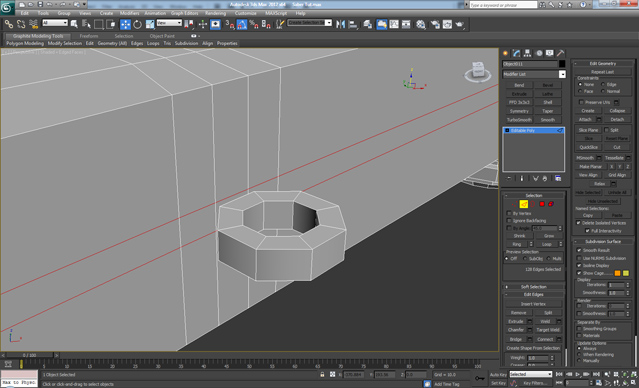This screenshot has width=639, height=388.
Task: Switch to the Freeform ribbon tab
Action: click(88, 36)
